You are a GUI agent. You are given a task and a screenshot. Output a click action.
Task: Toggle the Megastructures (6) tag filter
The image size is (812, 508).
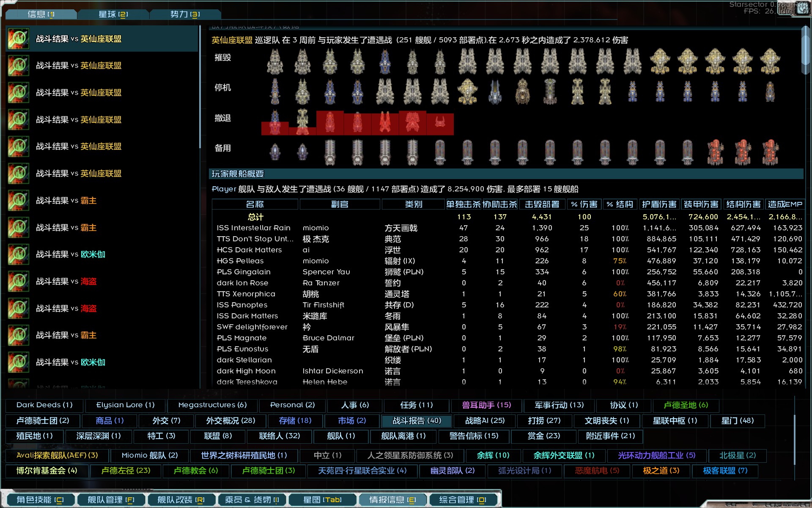pyautogui.click(x=212, y=405)
